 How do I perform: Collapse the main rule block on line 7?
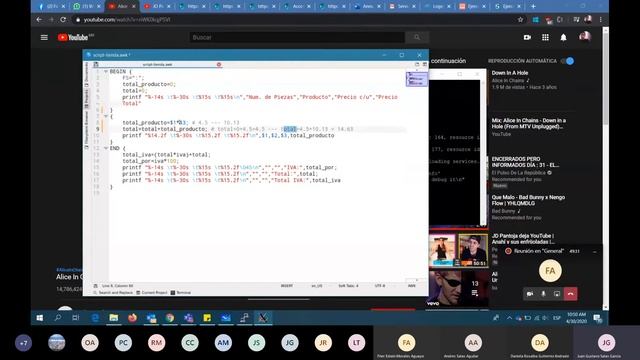click(106, 116)
